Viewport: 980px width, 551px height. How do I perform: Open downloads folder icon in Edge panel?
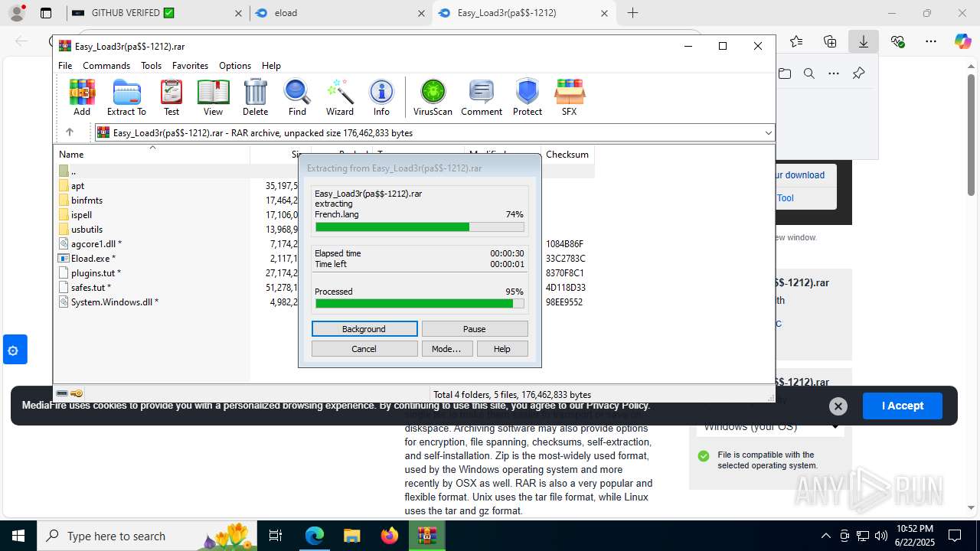coord(785,73)
